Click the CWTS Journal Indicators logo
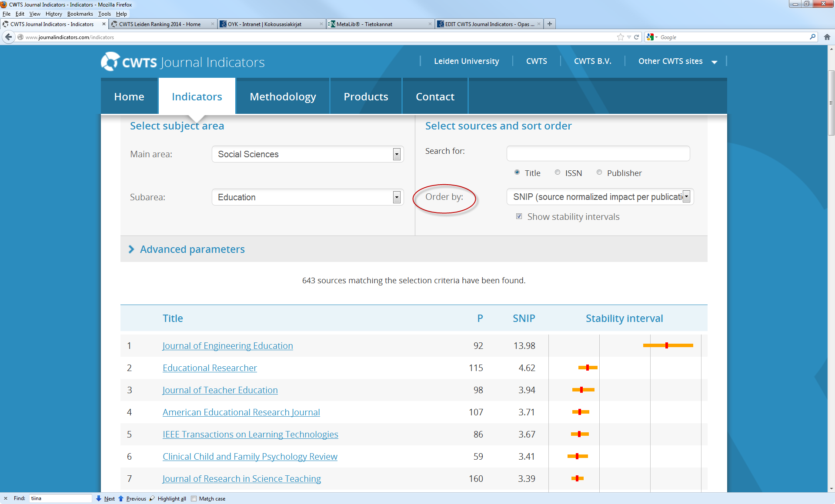 [x=183, y=62]
